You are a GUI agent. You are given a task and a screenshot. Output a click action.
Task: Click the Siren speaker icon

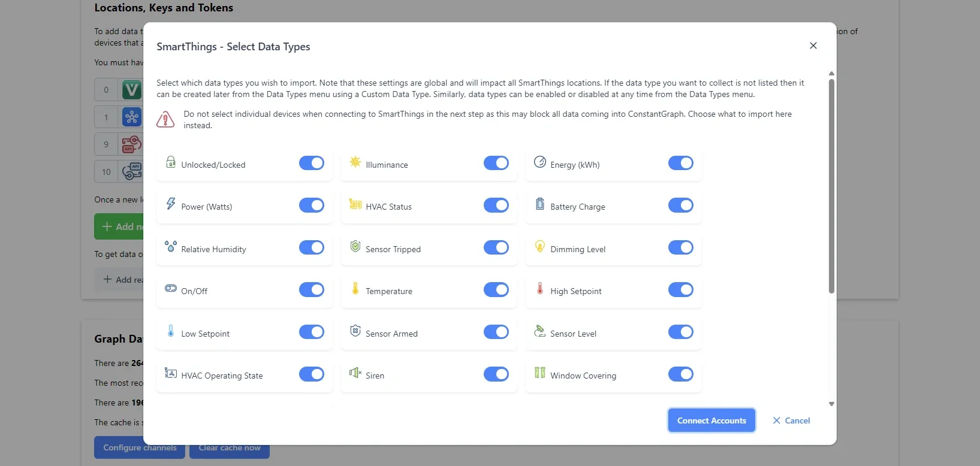coord(355,373)
